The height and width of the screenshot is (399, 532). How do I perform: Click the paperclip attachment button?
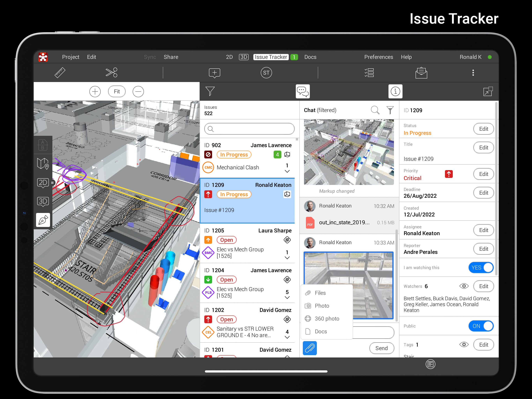click(310, 348)
